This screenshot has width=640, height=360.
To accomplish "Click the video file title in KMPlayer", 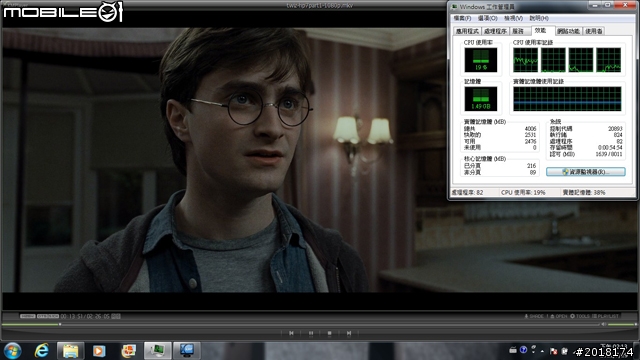I will [x=320, y=5].
